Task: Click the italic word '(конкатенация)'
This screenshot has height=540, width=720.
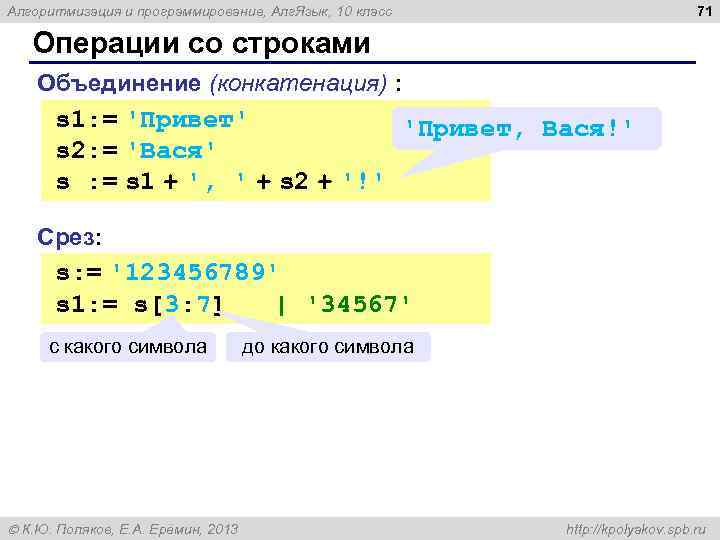Action: [x=299, y=84]
